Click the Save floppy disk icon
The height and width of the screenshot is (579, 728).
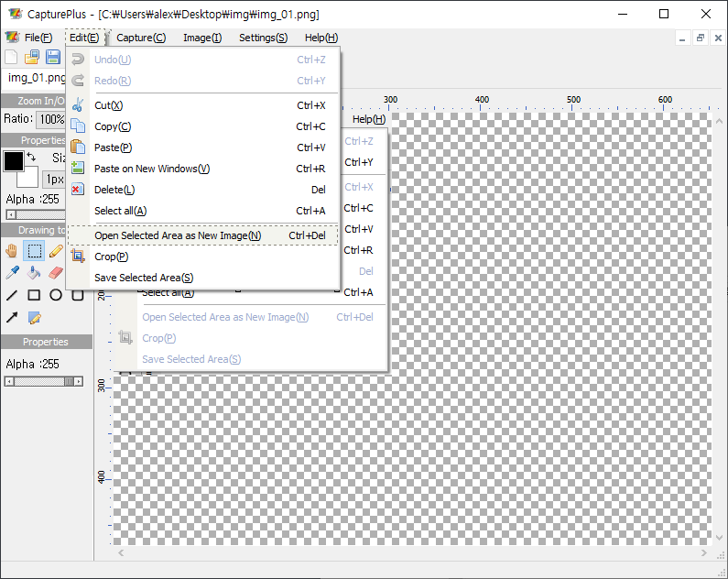[53, 58]
